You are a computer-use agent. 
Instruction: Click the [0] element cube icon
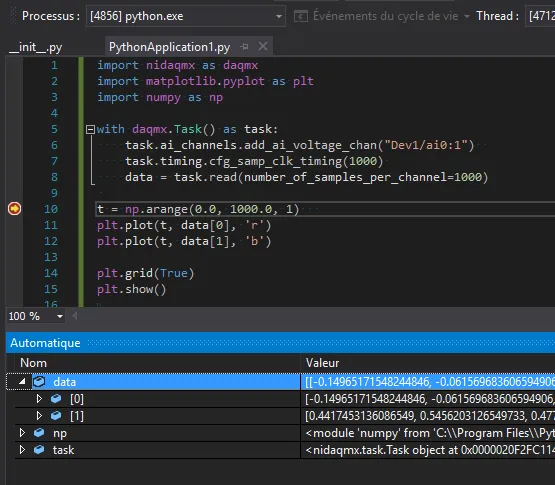point(56,399)
